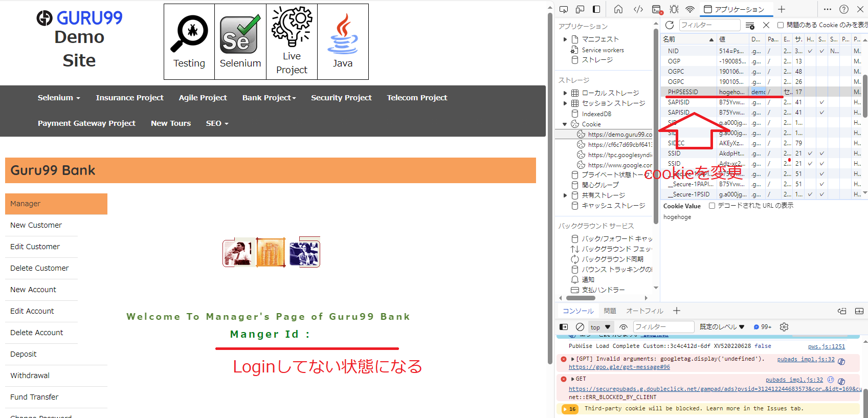868x418 pixels.
Task: Clear all cookies icon
Action: pos(750,25)
